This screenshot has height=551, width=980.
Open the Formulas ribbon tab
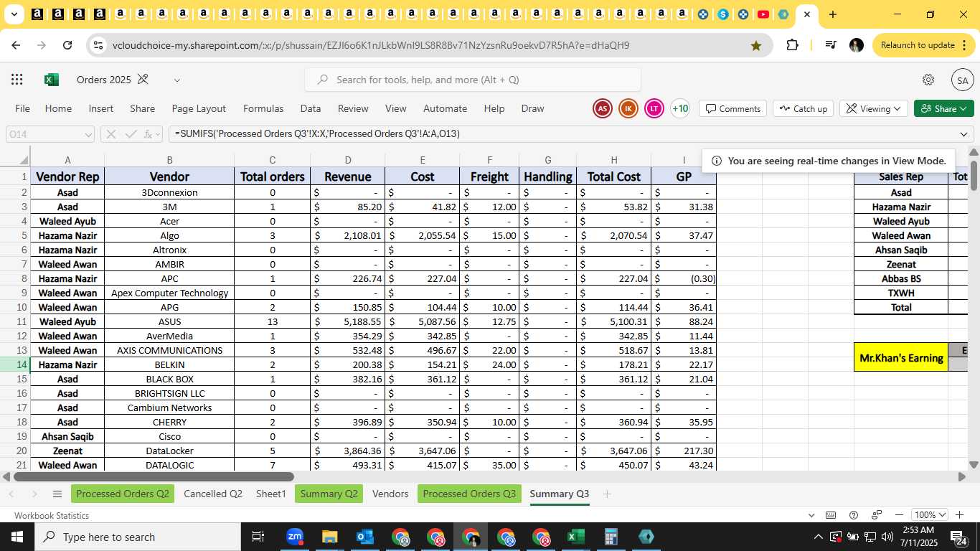pos(263,108)
